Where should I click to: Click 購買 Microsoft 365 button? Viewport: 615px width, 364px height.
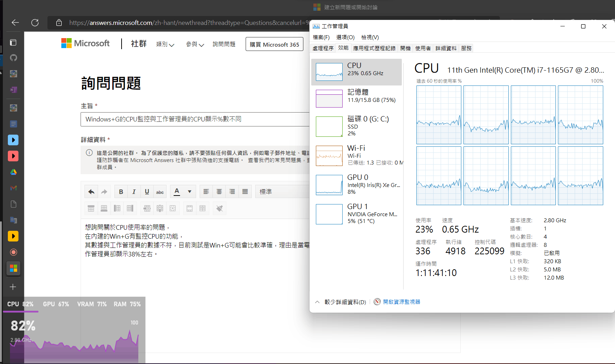point(275,44)
